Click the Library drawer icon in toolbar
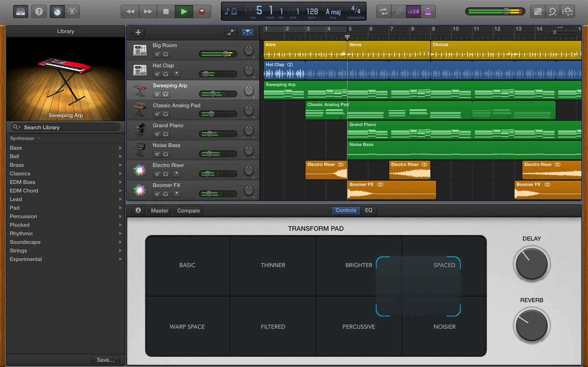This screenshot has height=367, width=588. (20, 12)
